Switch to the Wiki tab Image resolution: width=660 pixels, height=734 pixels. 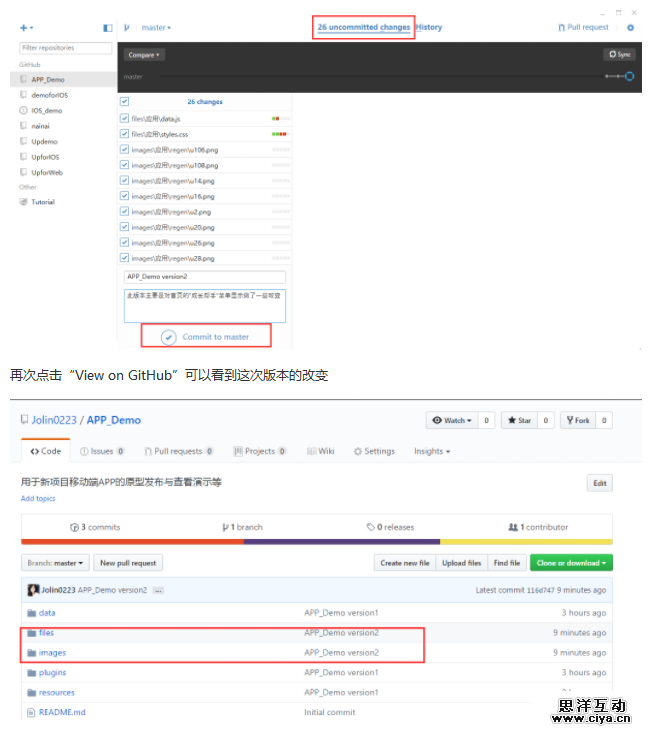coord(321,451)
